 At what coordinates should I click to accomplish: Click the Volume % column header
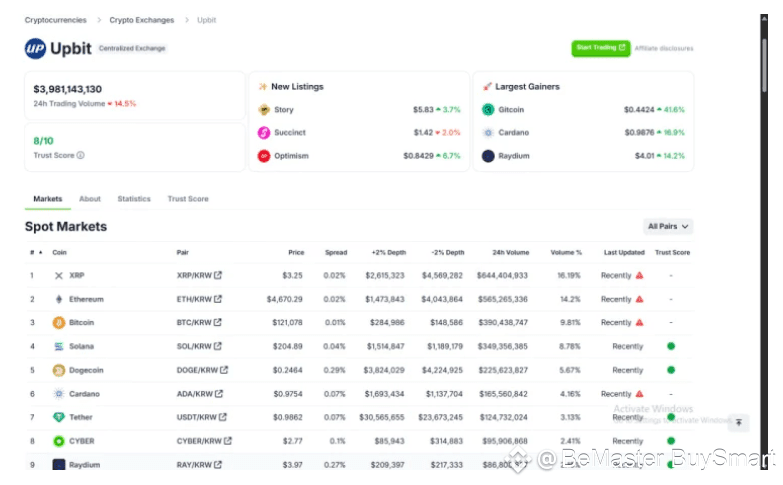566,252
